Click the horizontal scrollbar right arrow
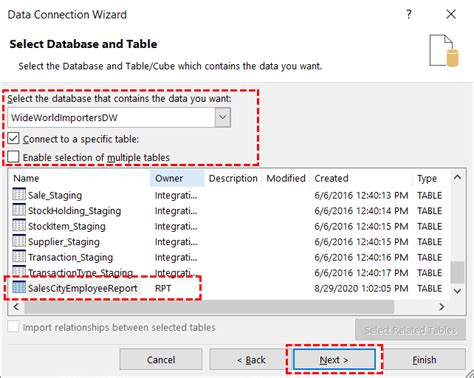The width and height of the screenshot is (474, 378). [442, 307]
